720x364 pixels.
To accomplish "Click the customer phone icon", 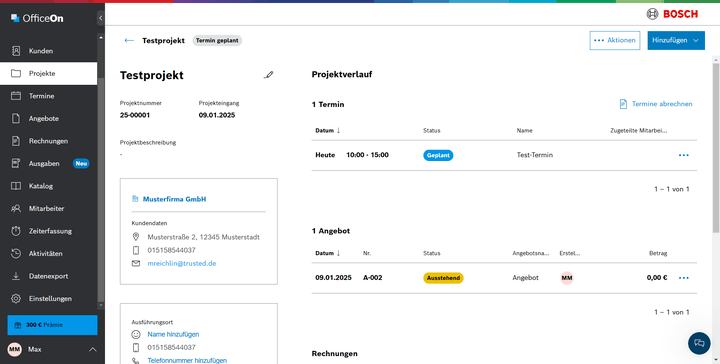I will pyautogui.click(x=135, y=250).
